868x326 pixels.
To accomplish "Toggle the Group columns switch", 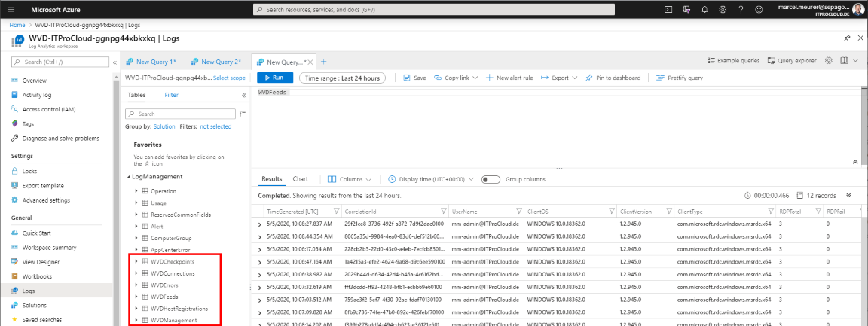I will tap(491, 179).
